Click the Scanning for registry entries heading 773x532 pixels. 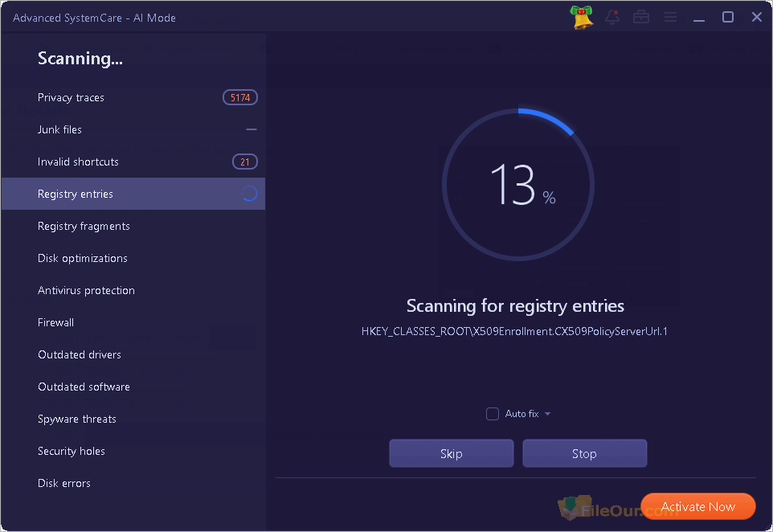(x=515, y=306)
